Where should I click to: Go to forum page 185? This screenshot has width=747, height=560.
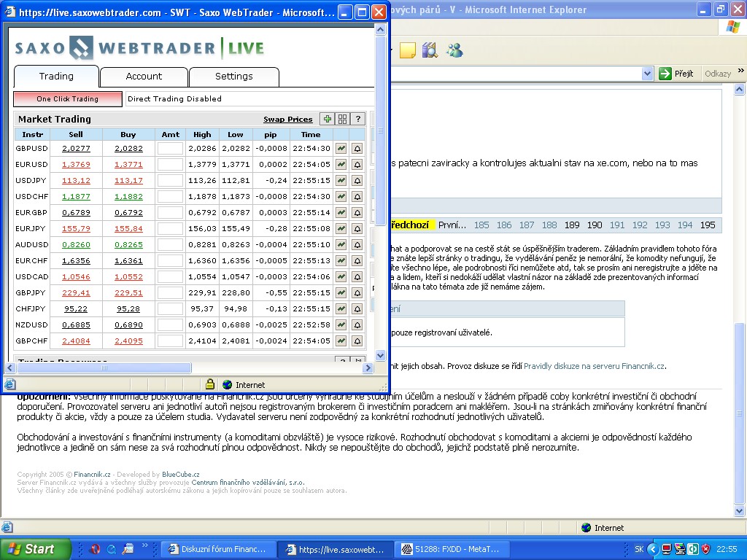point(481,225)
